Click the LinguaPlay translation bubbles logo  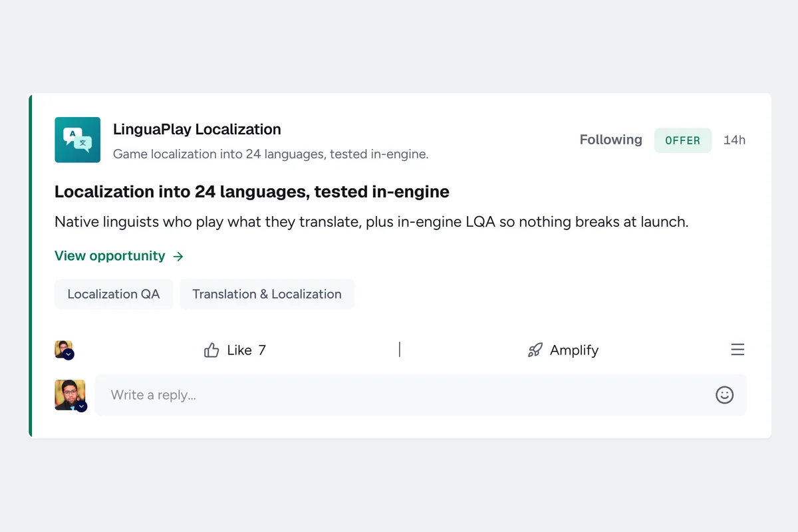click(x=77, y=140)
